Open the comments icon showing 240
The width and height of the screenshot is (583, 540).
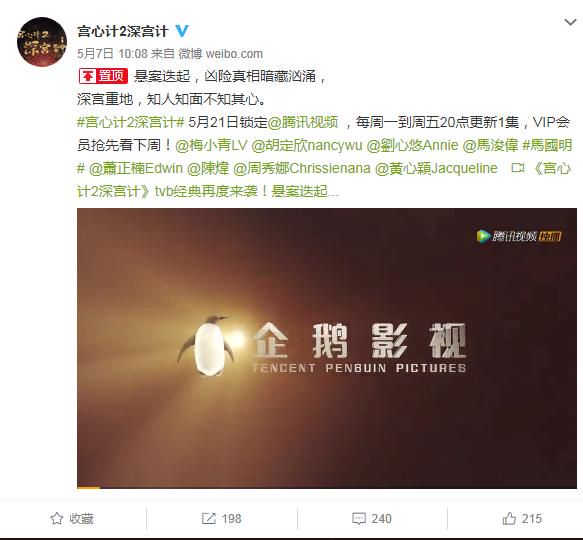(x=359, y=518)
